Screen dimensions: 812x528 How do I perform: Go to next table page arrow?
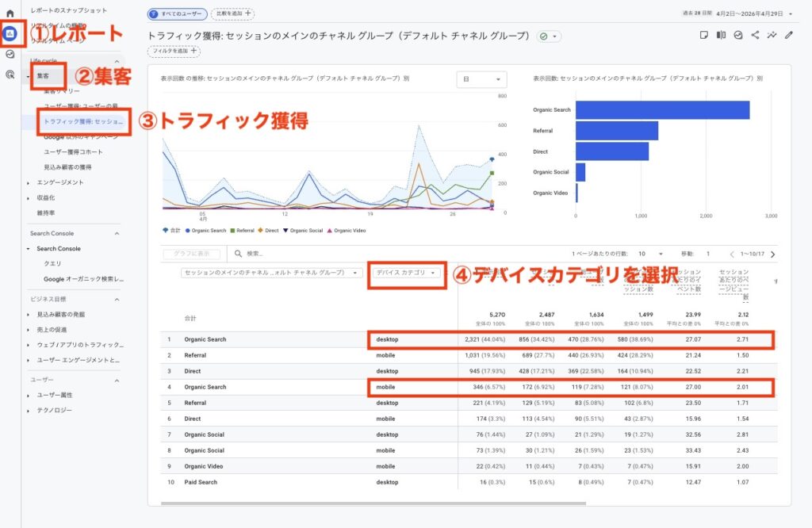coord(772,254)
